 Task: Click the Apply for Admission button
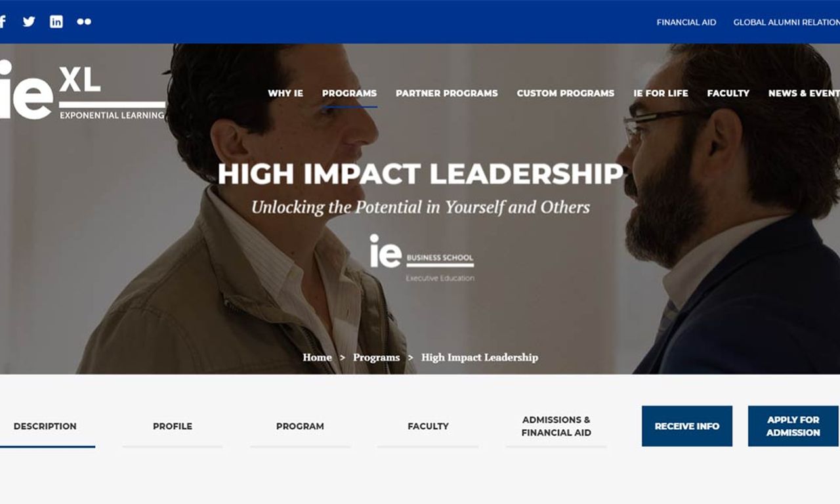click(793, 426)
